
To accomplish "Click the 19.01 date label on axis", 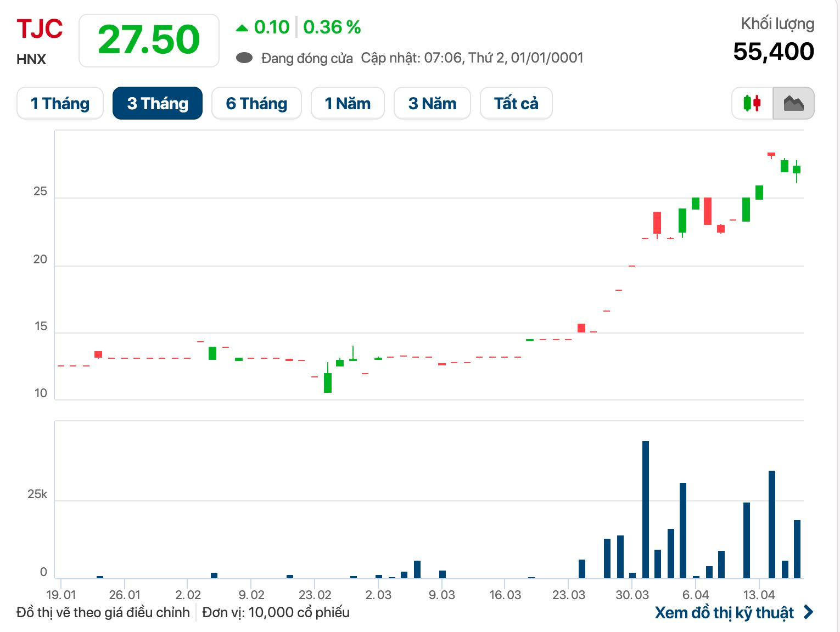I will 61,595.
